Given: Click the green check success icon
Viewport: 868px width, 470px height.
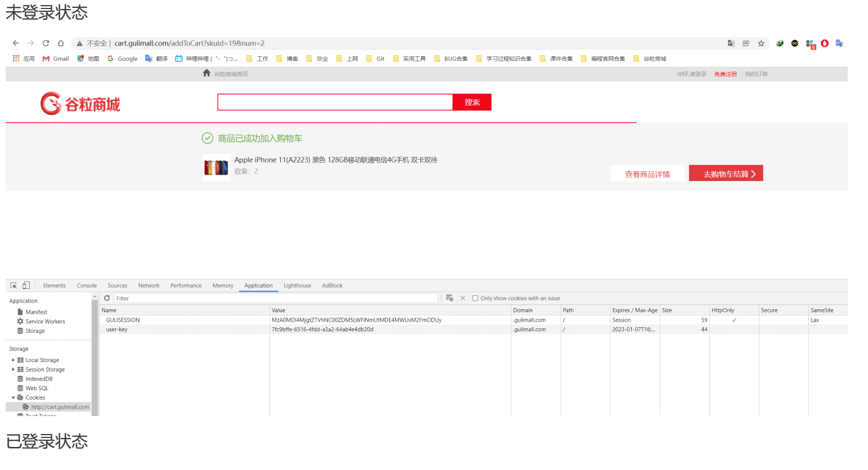Looking at the screenshot, I should (208, 138).
